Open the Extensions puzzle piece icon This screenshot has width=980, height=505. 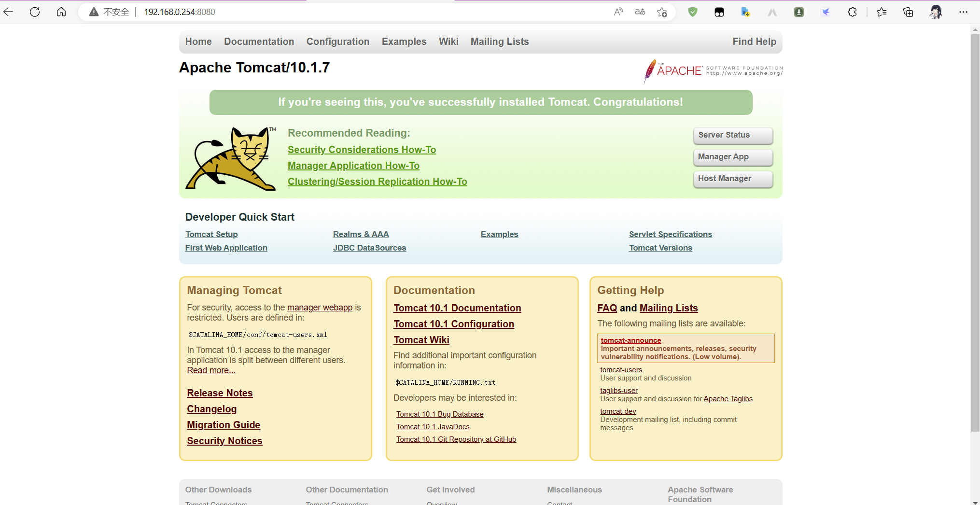pos(853,12)
